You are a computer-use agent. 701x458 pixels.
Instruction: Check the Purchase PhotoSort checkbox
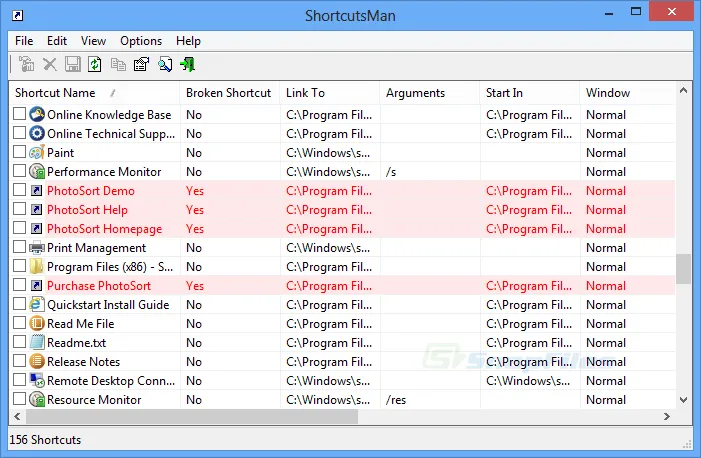[x=19, y=284]
